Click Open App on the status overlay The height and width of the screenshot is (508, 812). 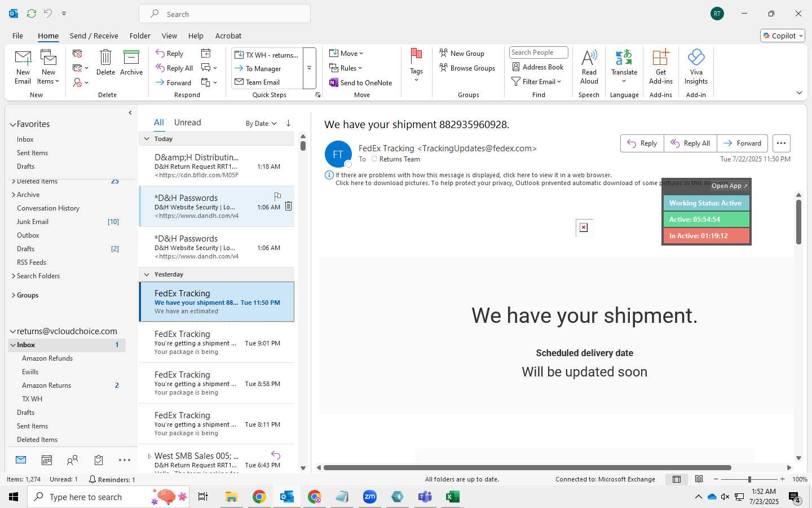[x=729, y=186]
